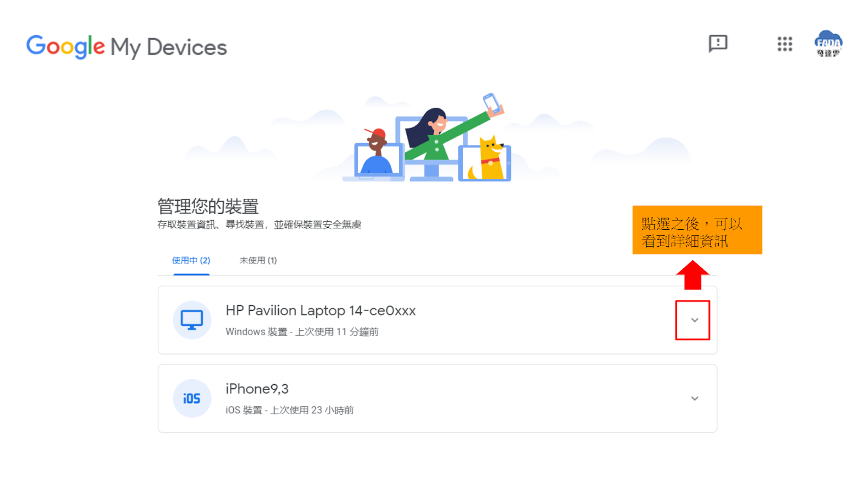The image size is (868, 488).
Task: Select the iPhone9,3 device title
Action: (257, 389)
